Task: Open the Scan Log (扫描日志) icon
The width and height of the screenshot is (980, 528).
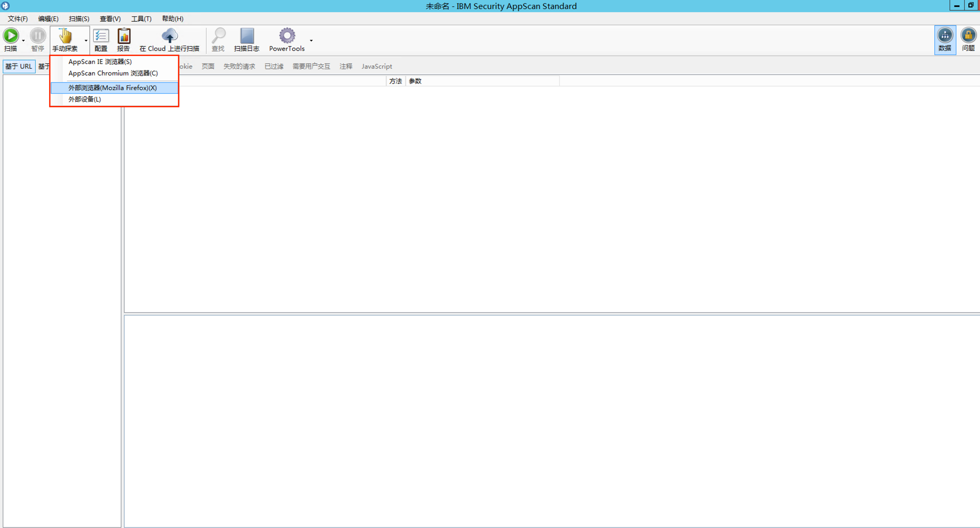Action: 247,36
